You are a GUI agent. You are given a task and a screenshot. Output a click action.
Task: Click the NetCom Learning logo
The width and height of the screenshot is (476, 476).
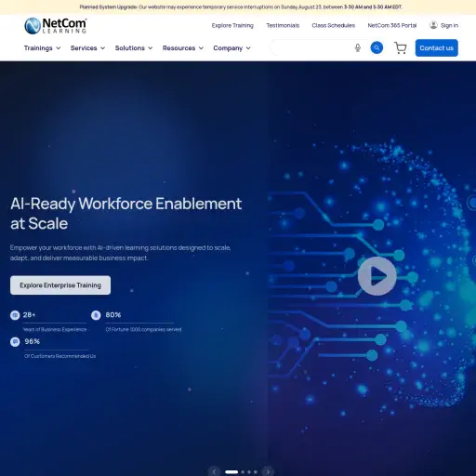pos(56,26)
